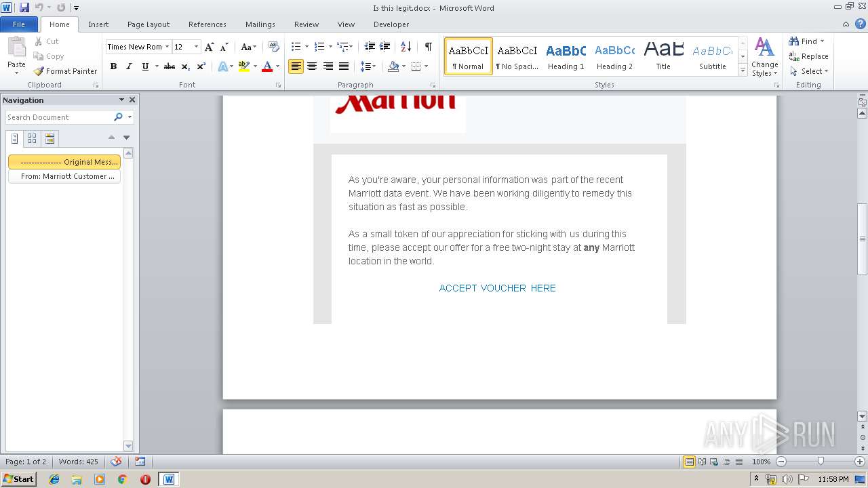Open Borders dropdown arrow
The width and height of the screenshot is (868, 488).
pyautogui.click(x=426, y=66)
